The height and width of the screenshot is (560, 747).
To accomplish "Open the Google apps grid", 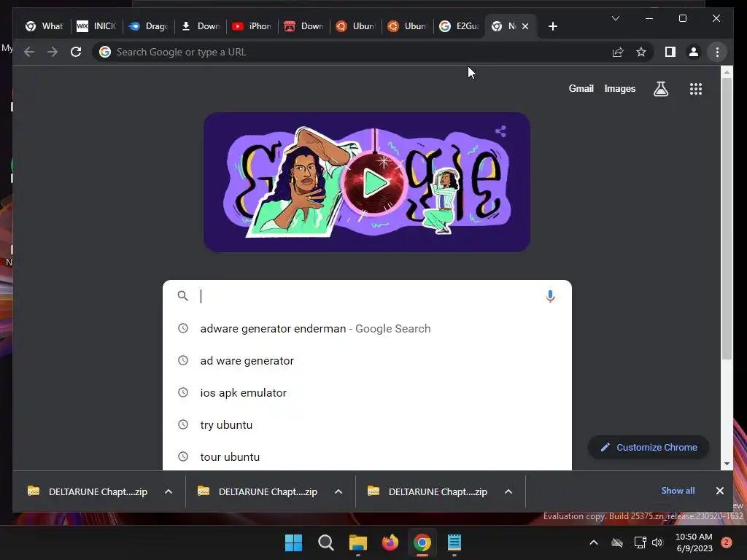I will tap(695, 88).
